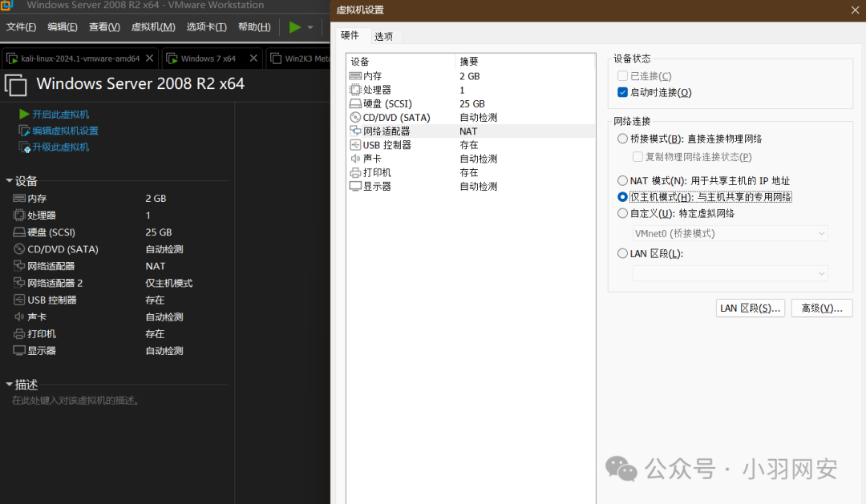Select NAT 模式(N) radio button
This screenshot has width=866, height=504.
pyautogui.click(x=622, y=180)
